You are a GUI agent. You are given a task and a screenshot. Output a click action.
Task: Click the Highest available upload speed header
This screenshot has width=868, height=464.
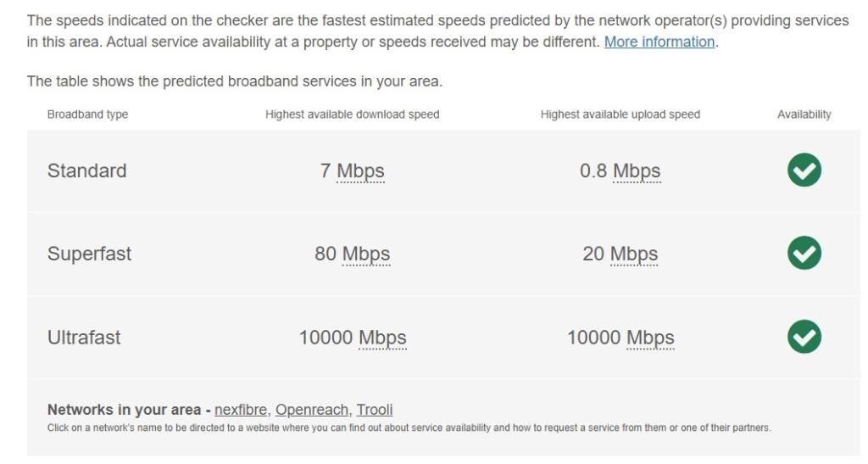tap(620, 114)
